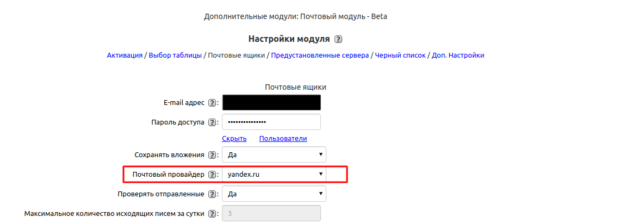
Task: Open help icon for Почтовый провайдер
Action: tap(212, 175)
